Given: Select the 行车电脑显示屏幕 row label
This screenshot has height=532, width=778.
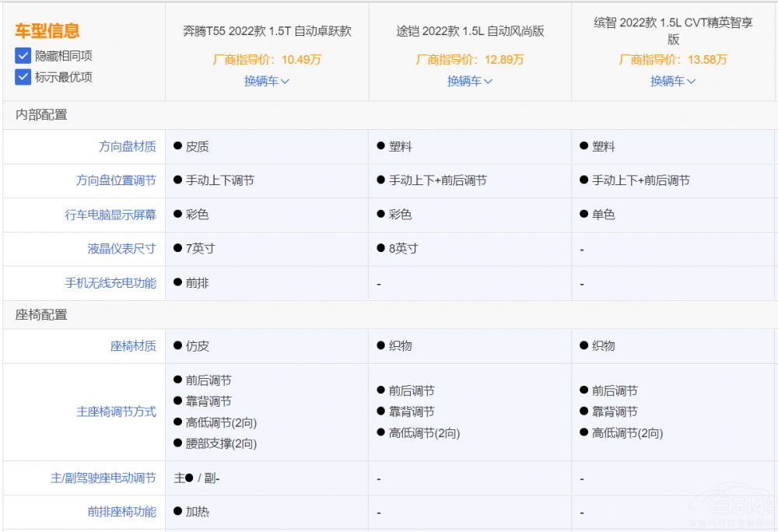Looking at the screenshot, I should click(110, 215).
